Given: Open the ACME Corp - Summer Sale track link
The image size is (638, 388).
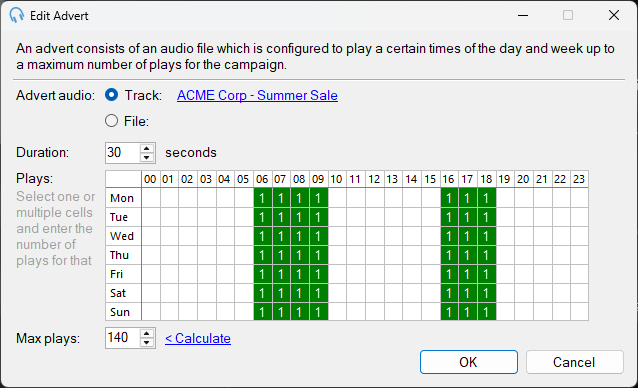Looking at the screenshot, I should point(257,95).
